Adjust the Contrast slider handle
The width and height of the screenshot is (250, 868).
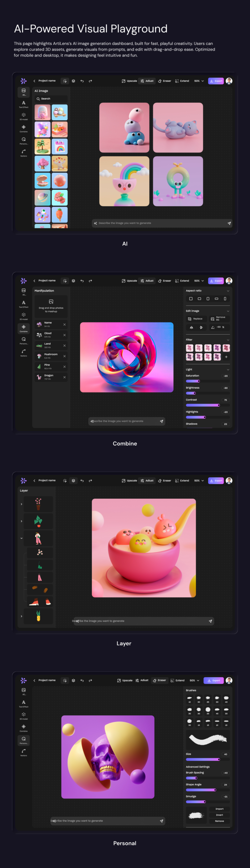point(219,405)
